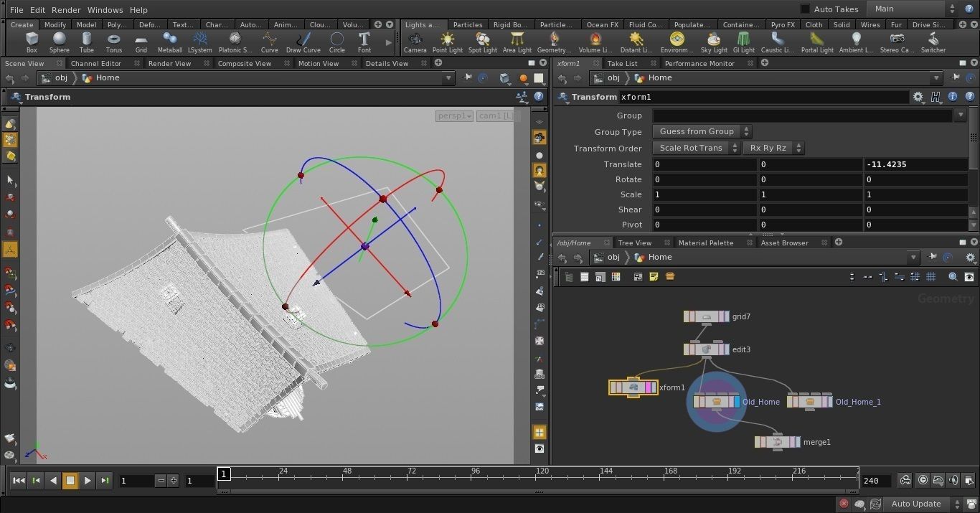Add a Point Light from the shelf
Screen dimensions: 980x513
(447, 42)
